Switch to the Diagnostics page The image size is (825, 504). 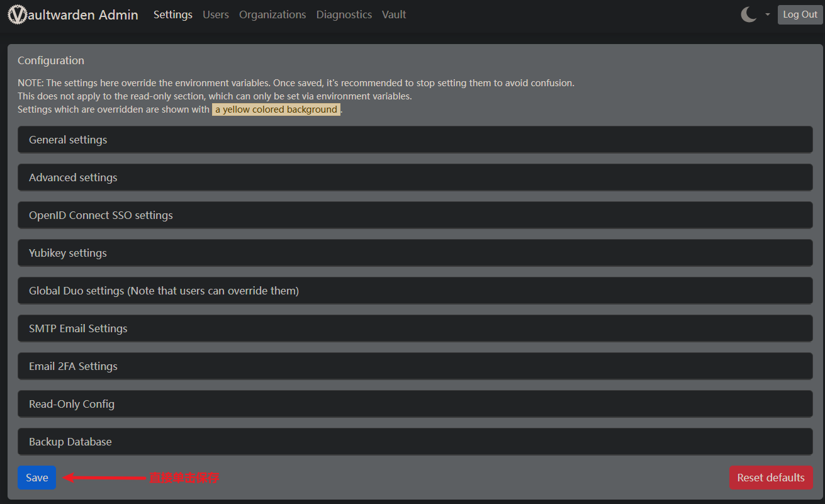(344, 14)
